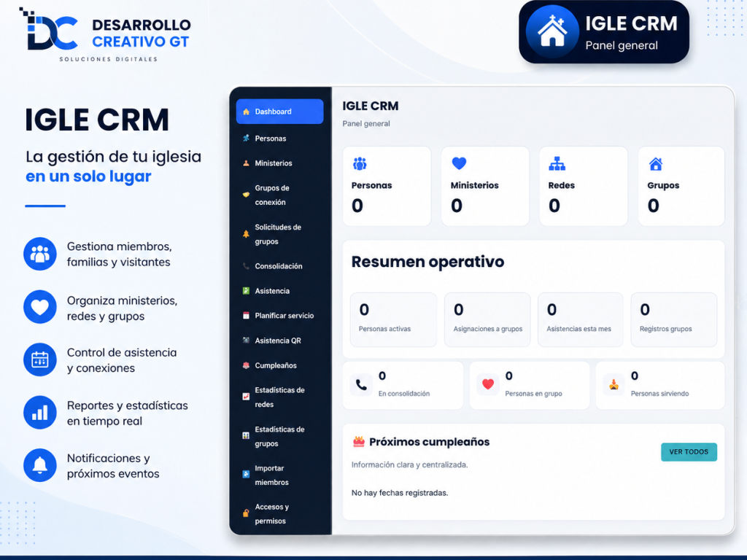Click the red heart icon by Personas en grupo
The height and width of the screenshot is (560, 747).
coord(488,384)
